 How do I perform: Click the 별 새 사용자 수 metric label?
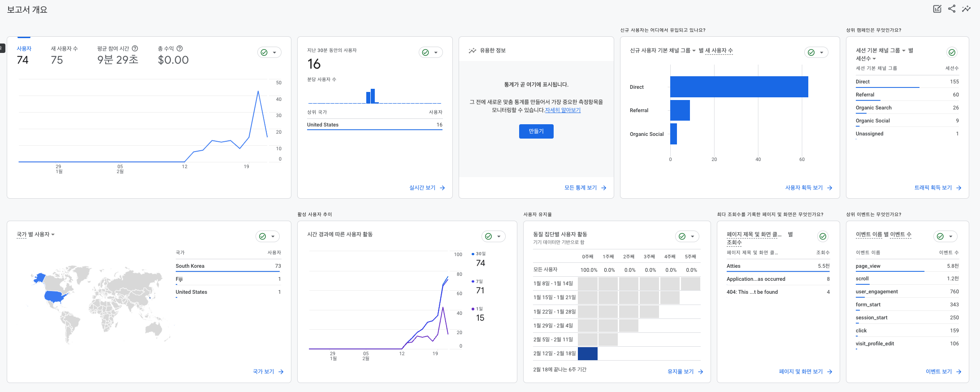point(715,51)
